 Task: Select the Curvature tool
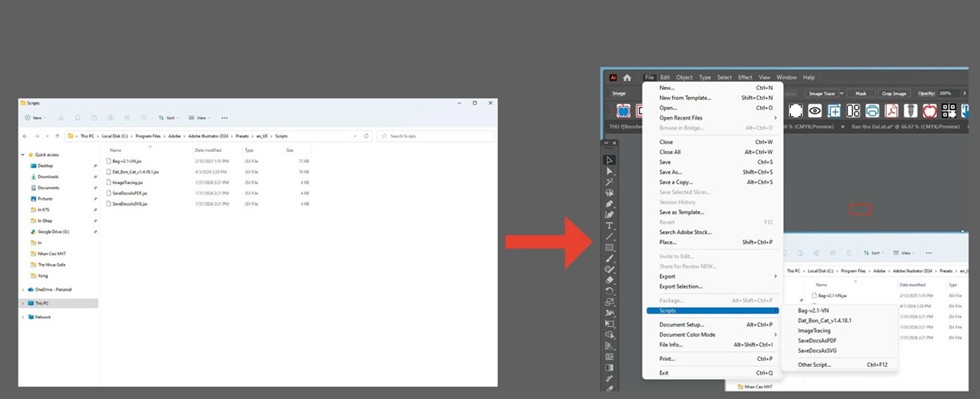pyautogui.click(x=610, y=215)
